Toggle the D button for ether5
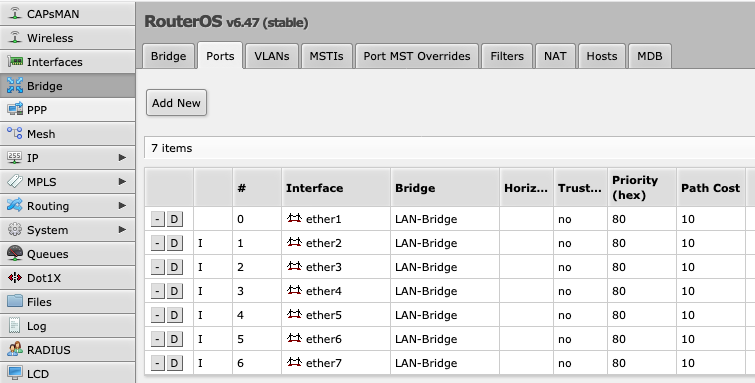The width and height of the screenshot is (755, 383). pyautogui.click(x=175, y=315)
